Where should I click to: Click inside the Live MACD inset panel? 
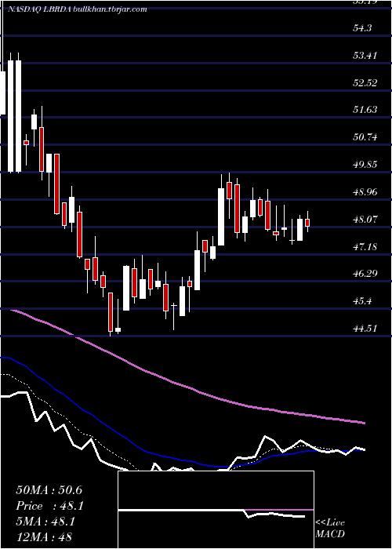(216, 510)
